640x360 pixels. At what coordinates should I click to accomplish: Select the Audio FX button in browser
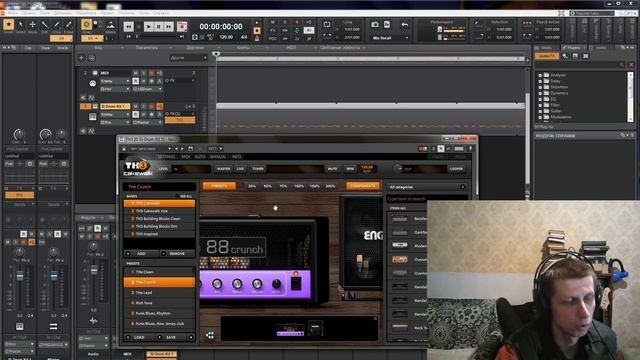pos(547,56)
